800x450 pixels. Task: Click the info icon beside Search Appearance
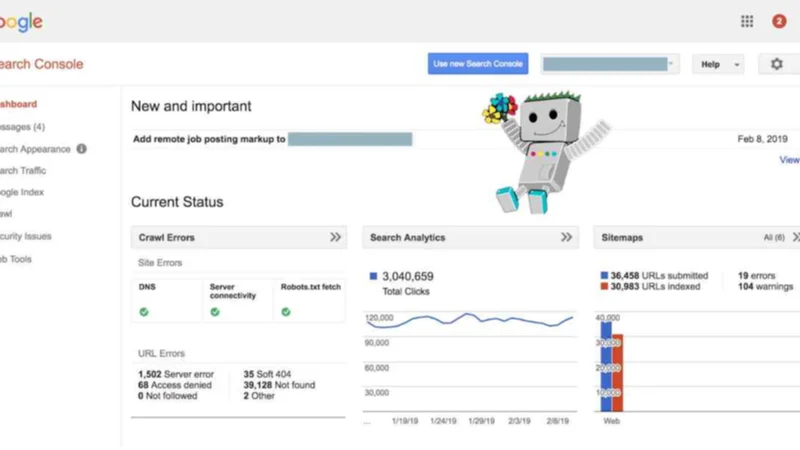[82, 149]
